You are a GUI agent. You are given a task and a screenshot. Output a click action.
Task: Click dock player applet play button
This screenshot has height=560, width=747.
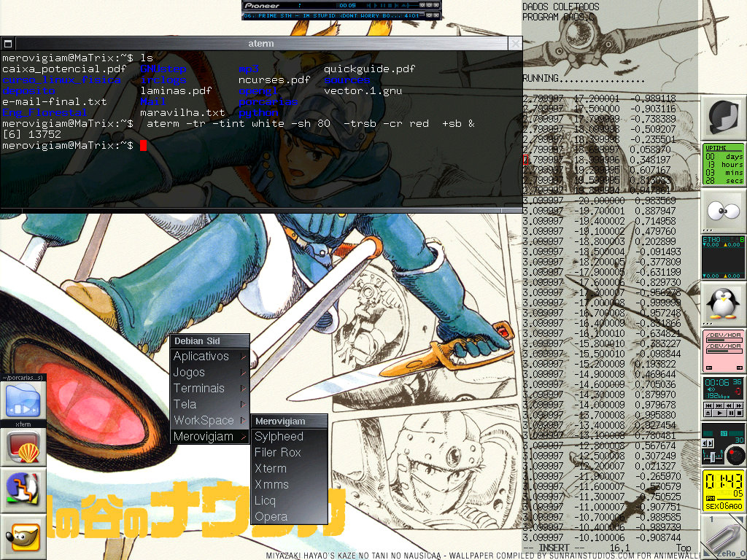click(x=719, y=413)
